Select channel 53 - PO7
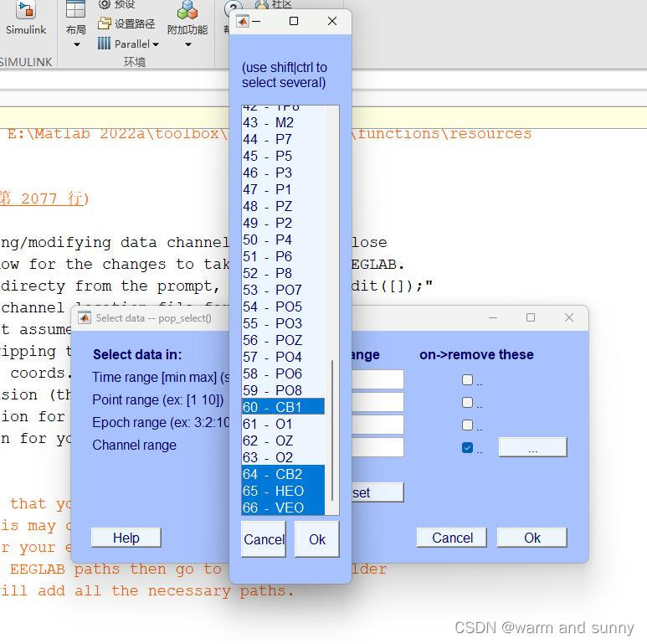 (283, 290)
